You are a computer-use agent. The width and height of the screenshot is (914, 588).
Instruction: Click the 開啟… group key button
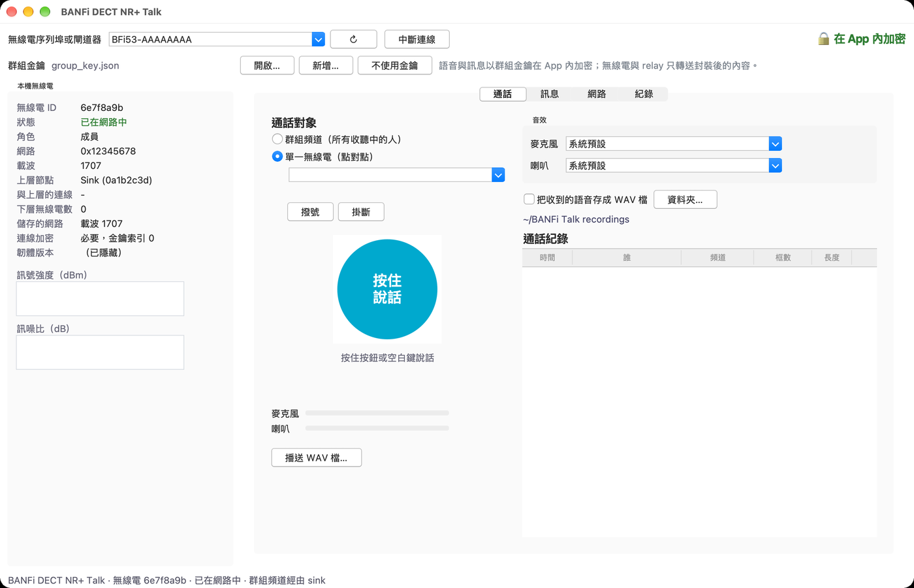(x=267, y=65)
